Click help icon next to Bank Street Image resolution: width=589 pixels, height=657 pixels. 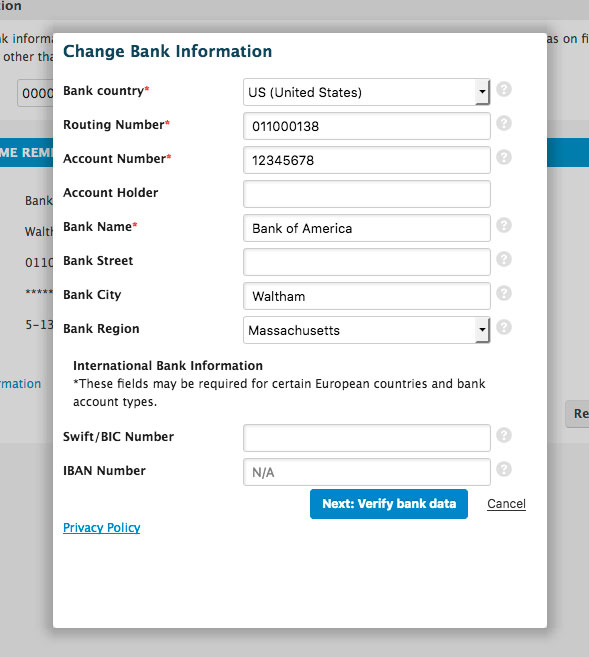504,259
